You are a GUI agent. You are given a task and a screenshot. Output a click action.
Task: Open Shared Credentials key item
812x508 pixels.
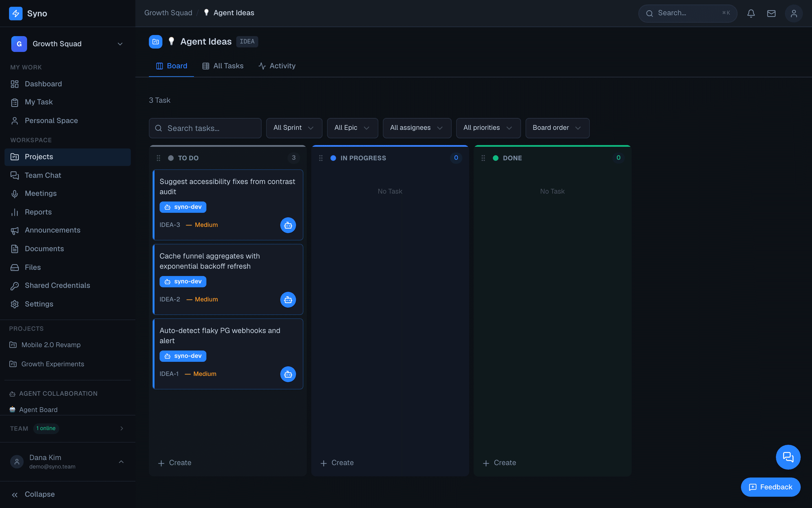pyautogui.click(x=68, y=286)
